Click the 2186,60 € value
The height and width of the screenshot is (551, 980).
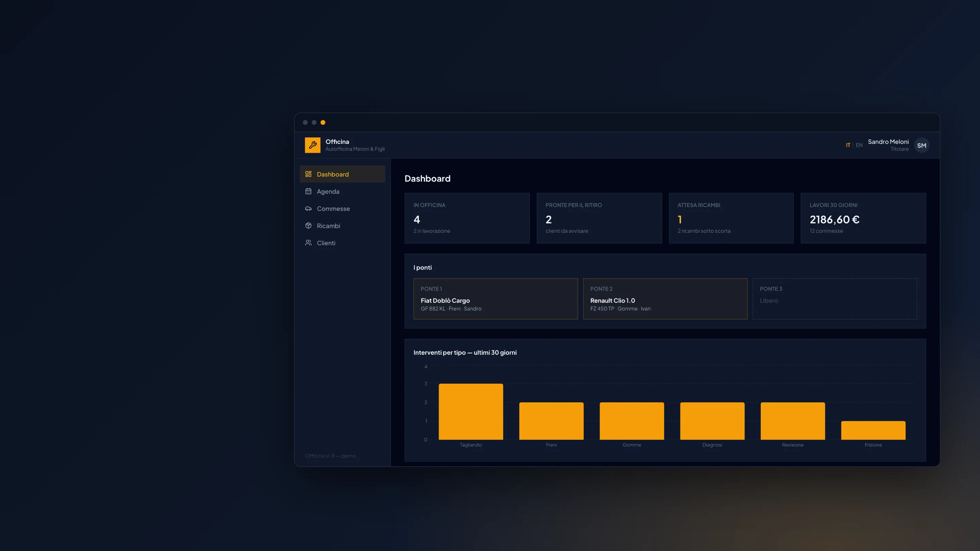[834, 219]
